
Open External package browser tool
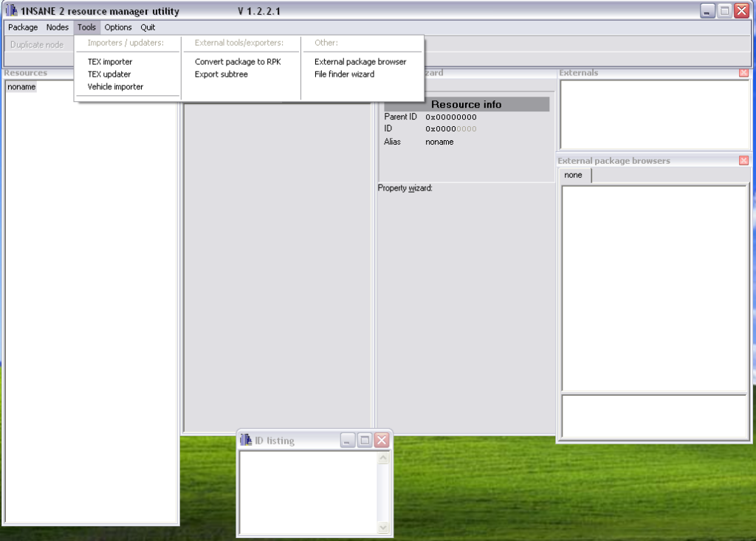pyautogui.click(x=360, y=62)
